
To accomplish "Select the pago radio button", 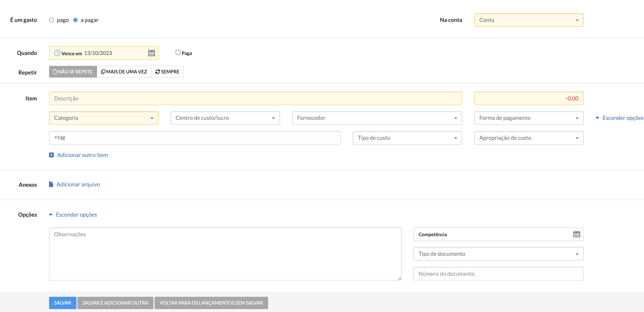I will click(51, 20).
